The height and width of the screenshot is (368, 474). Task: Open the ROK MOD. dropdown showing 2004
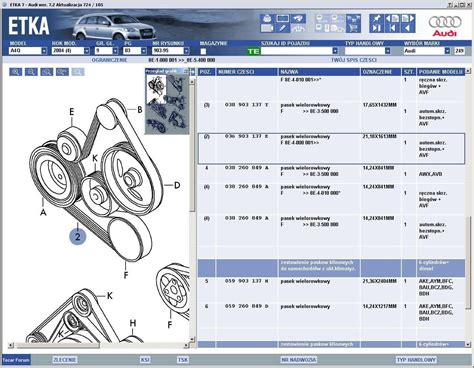tap(87, 51)
